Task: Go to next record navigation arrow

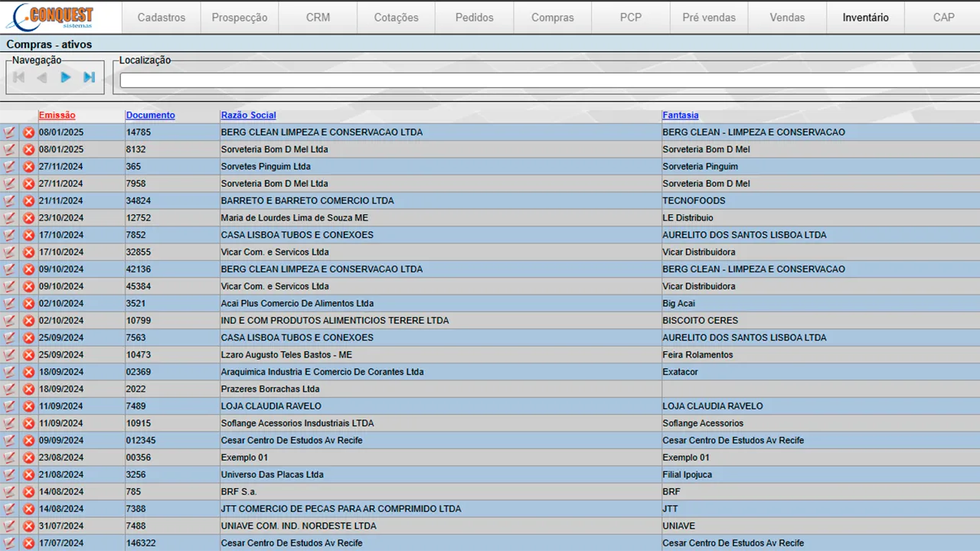Action: [x=66, y=77]
